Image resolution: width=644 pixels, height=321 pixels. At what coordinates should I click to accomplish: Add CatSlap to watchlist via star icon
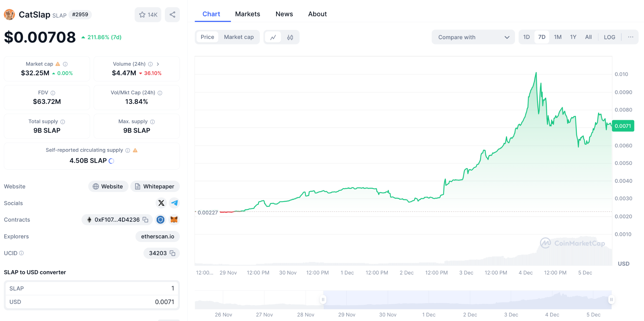coord(148,15)
